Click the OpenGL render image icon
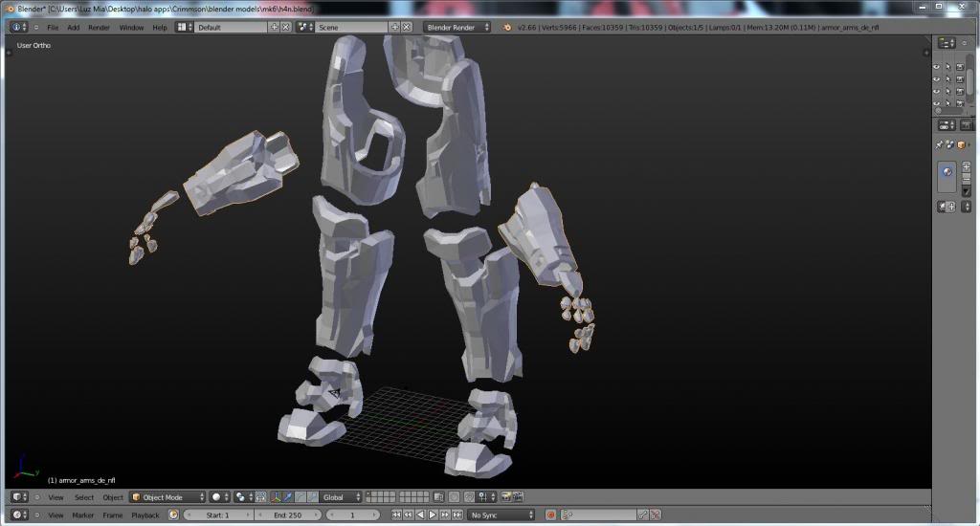 pyautogui.click(x=505, y=497)
